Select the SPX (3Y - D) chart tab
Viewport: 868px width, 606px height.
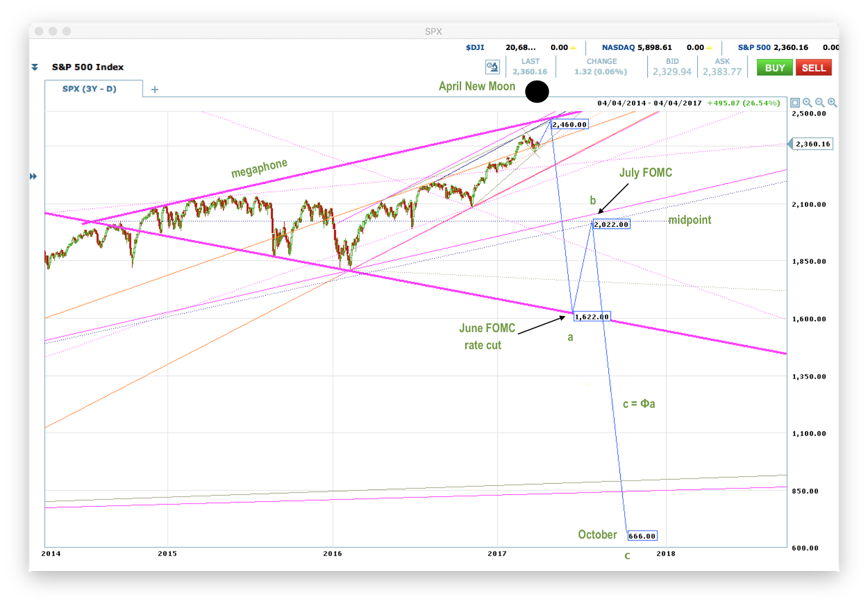(90, 88)
